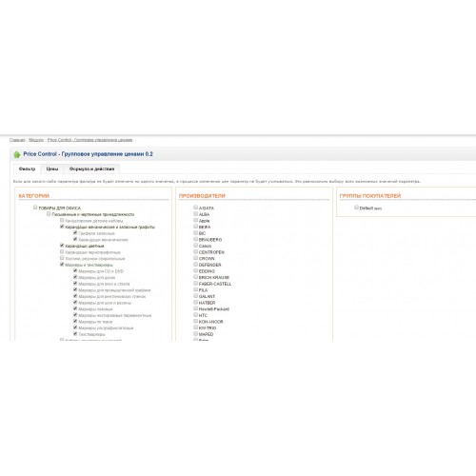Uncheck the Маркеры и текстмаркеры checkbox
This screenshot has height=476, width=476.
(x=62, y=265)
